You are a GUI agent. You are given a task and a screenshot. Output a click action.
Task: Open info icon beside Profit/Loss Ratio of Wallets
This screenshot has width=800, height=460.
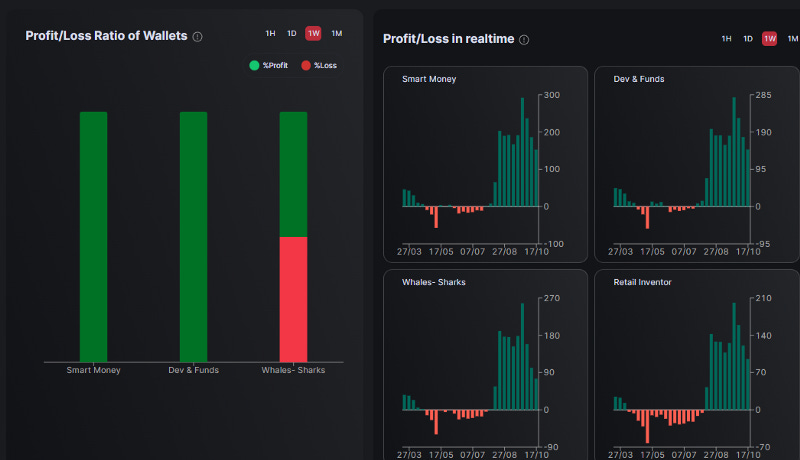tap(197, 37)
